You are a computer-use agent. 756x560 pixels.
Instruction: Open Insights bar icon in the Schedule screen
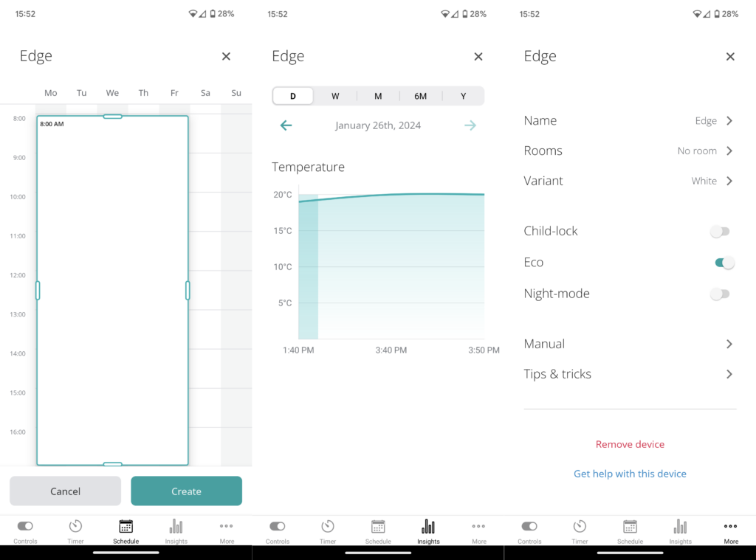pyautogui.click(x=176, y=526)
